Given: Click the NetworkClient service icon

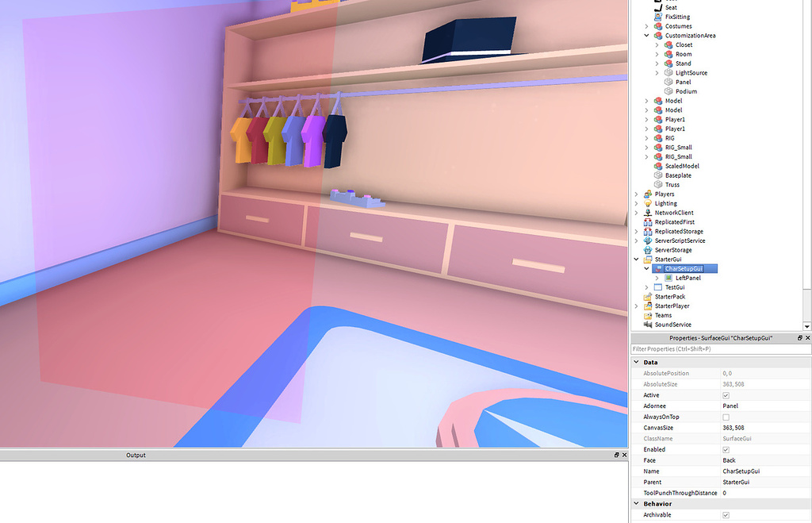Looking at the screenshot, I should 648,213.
